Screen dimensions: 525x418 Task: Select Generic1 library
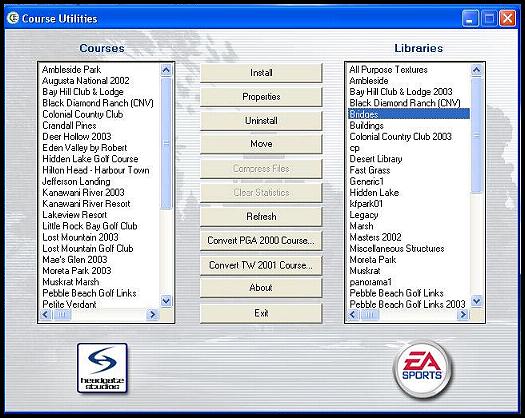point(366,182)
